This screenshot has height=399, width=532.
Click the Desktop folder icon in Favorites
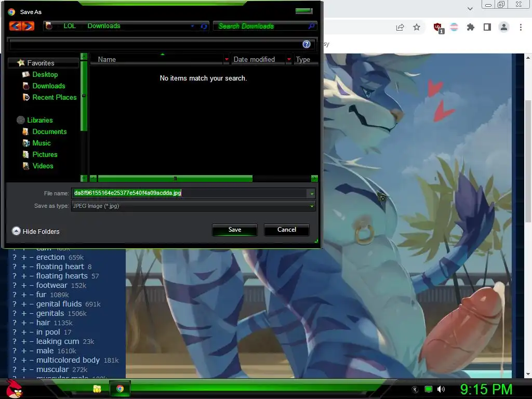[x=26, y=74]
